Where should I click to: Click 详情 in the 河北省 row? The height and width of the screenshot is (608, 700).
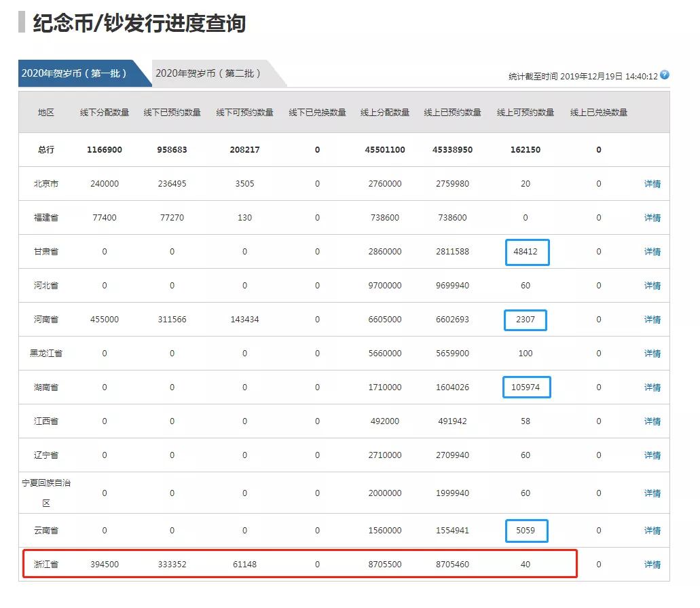(x=652, y=286)
